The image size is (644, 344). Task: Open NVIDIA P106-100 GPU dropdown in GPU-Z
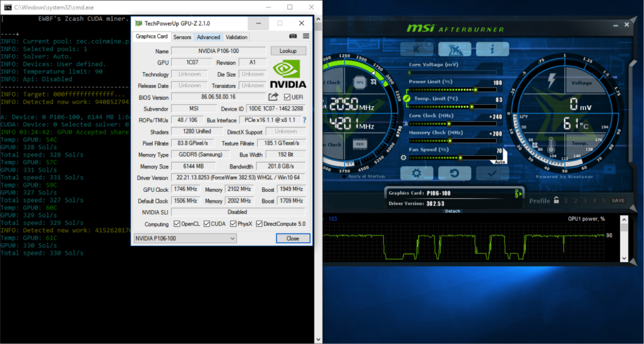pos(186,238)
